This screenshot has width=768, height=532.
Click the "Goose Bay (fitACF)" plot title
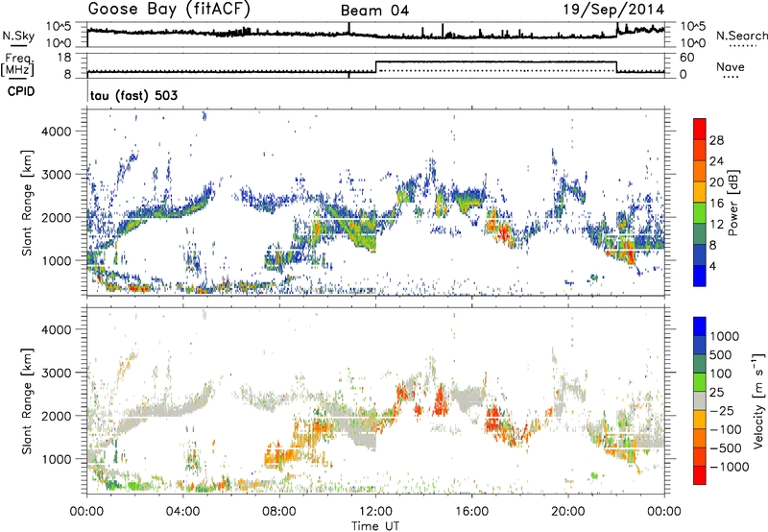click(x=169, y=10)
